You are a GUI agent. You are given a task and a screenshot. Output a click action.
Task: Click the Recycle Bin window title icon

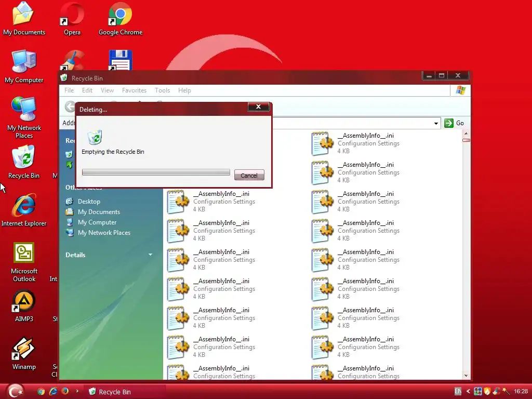pyautogui.click(x=64, y=78)
